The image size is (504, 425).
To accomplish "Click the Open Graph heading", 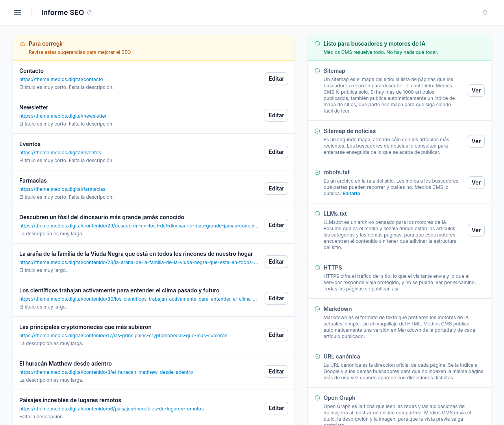I will click(x=339, y=398).
